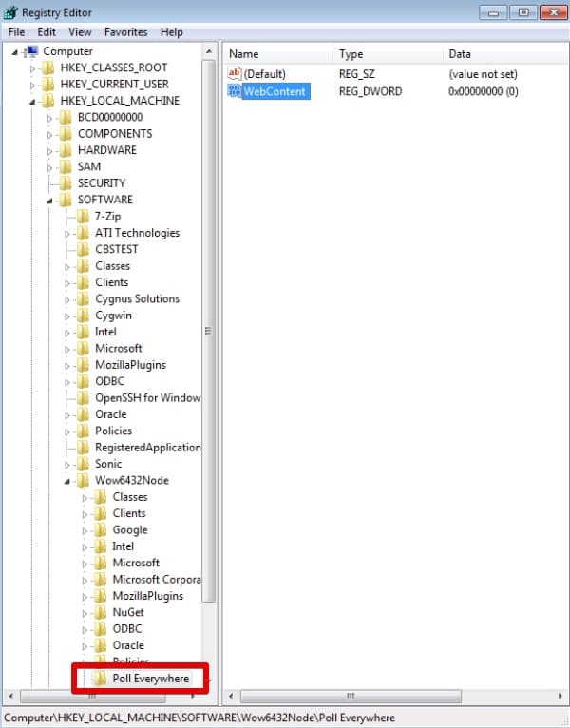
Task: Click values pane horizontal scrollbar right arrow
Action: pyautogui.click(x=560, y=696)
